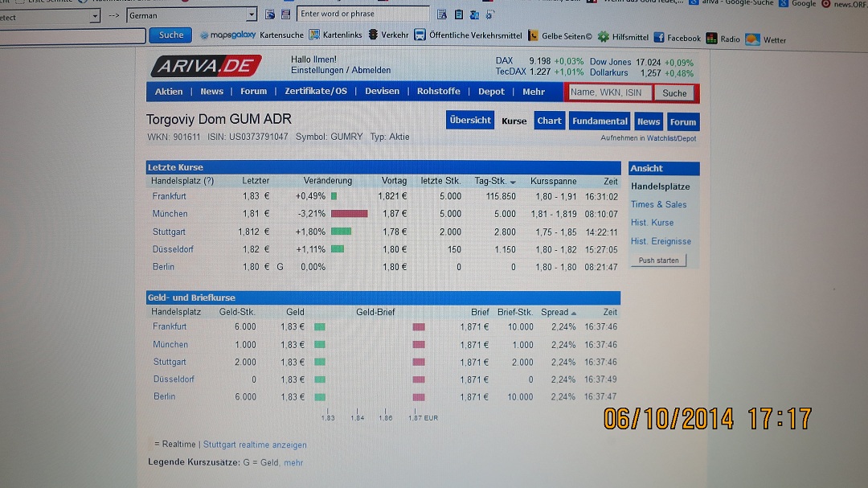Image resolution: width=868 pixels, height=488 pixels.
Task: Switch to the blue Forum tab
Action: (x=682, y=122)
